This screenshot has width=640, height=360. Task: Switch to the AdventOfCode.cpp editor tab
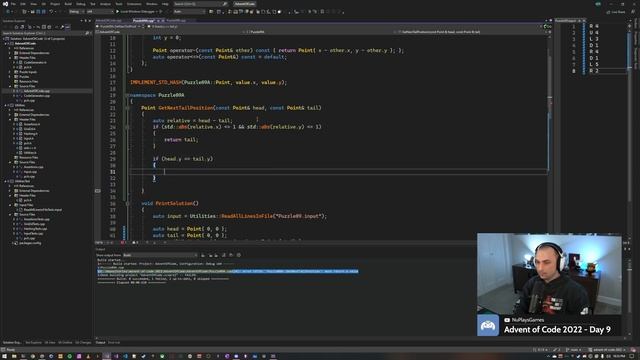(x=109, y=20)
